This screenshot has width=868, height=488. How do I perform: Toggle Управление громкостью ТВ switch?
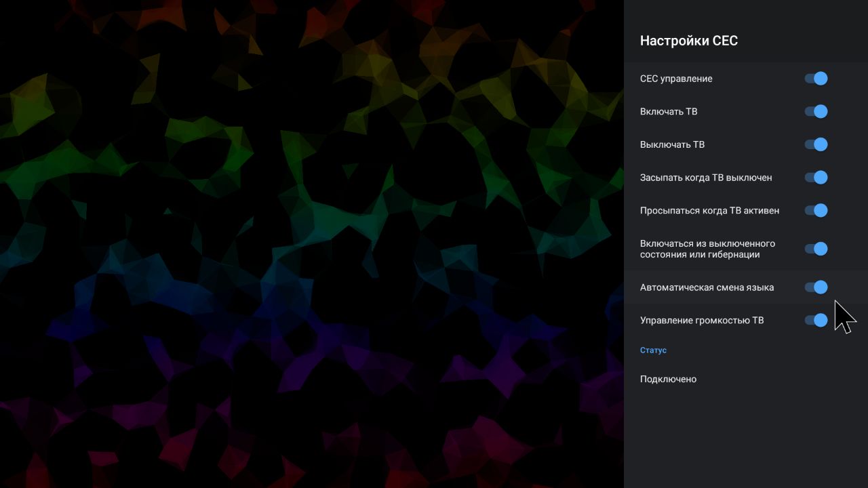816,320
